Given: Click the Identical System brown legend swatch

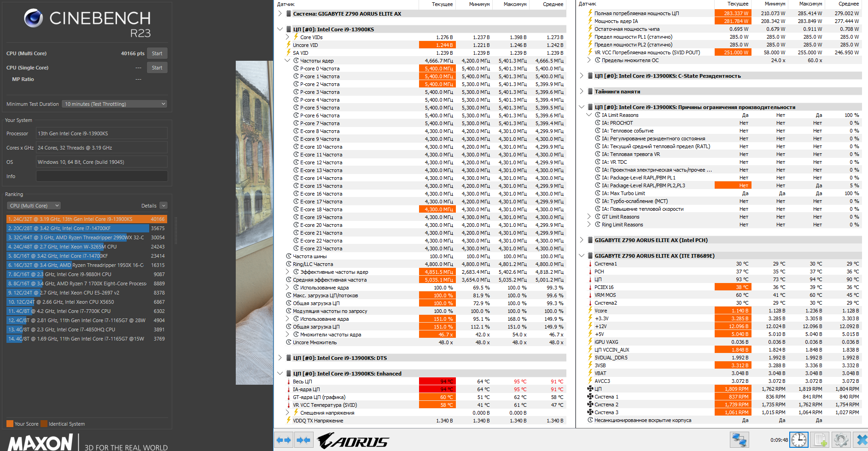Looking at the screenshot, I should pos(44,424).
